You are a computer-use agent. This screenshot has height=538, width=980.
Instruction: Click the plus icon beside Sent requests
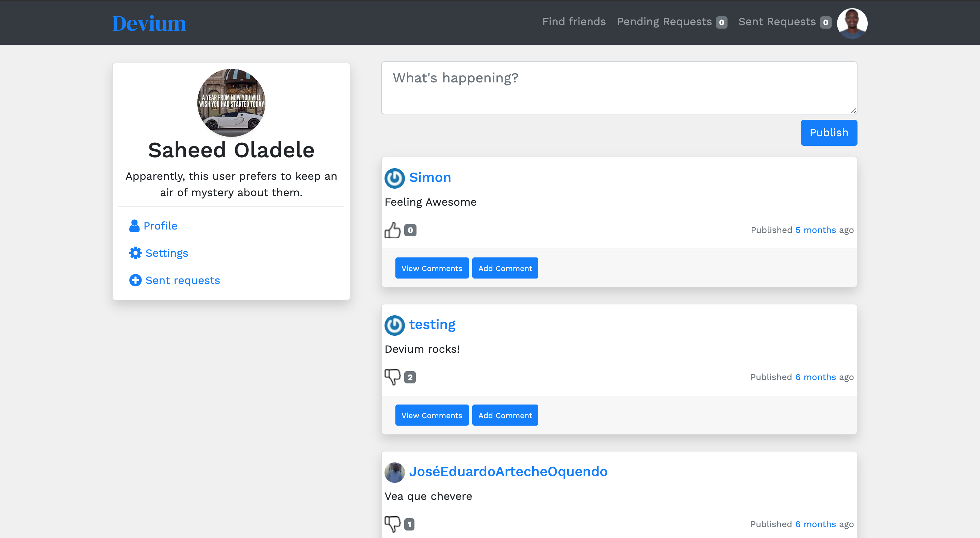pyautogui.click(x=135, y=280)
